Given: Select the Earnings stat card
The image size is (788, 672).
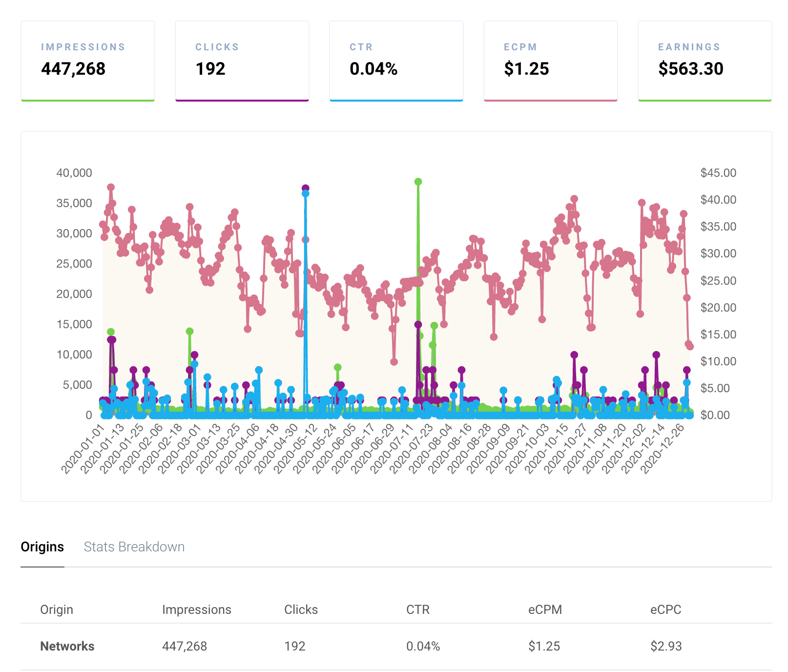Looking at the screenshot, I should (x=705, y=60).
